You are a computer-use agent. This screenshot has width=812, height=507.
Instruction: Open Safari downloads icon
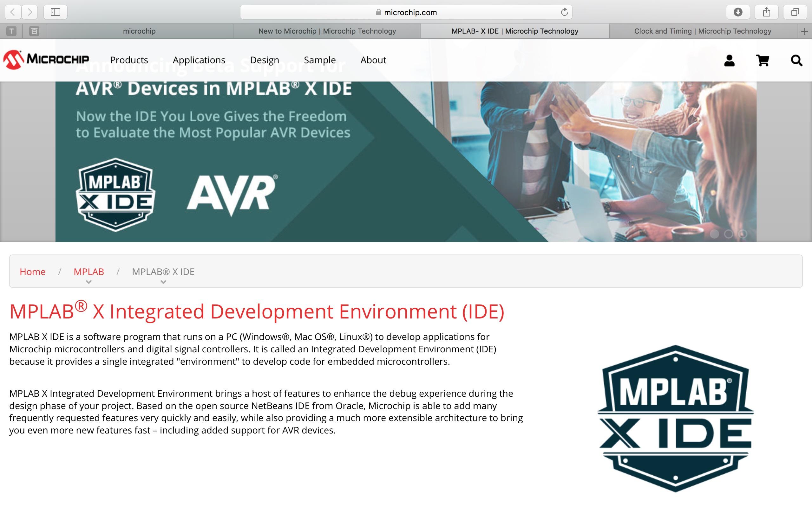coord(738,12)
